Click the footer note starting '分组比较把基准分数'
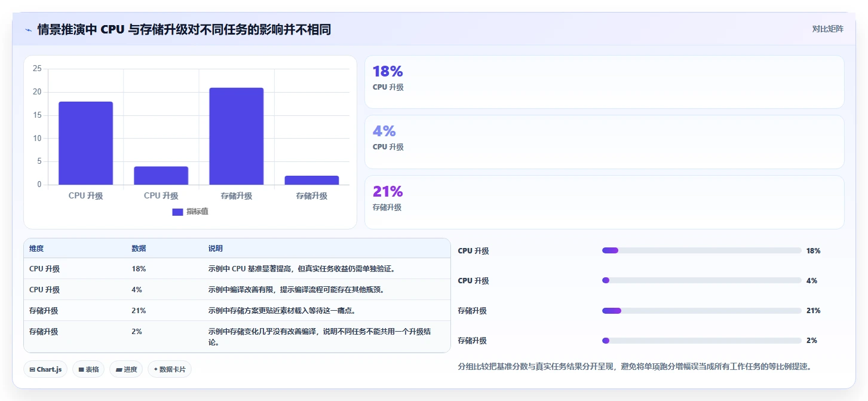Screen dimensions: 868x401 pos(634,366)
